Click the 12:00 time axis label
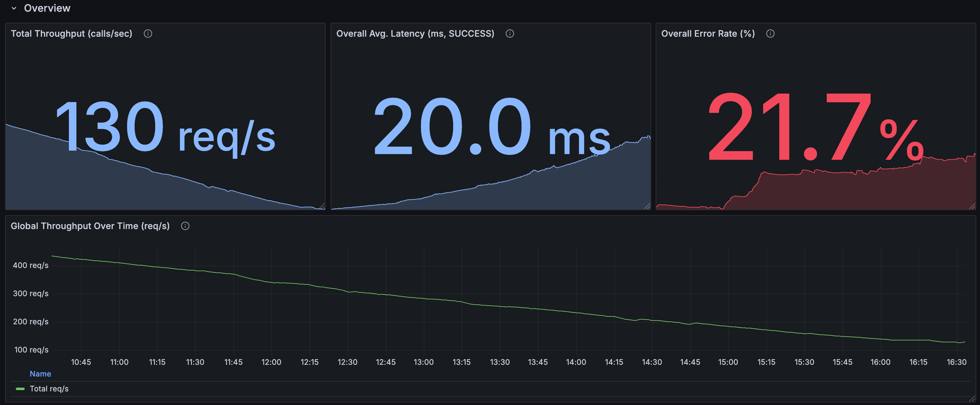Screen dimensions: 980x405 pos(271,362)
